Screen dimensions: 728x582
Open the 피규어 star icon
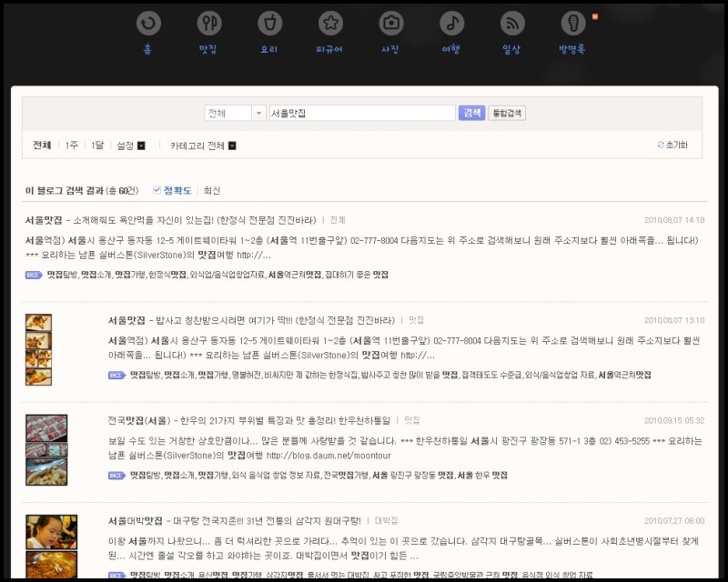pyautogui.click(x=330, y=24)
